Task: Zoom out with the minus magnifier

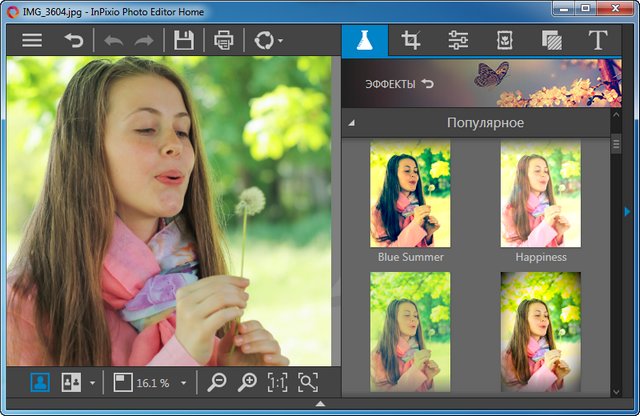Action: 216,382
